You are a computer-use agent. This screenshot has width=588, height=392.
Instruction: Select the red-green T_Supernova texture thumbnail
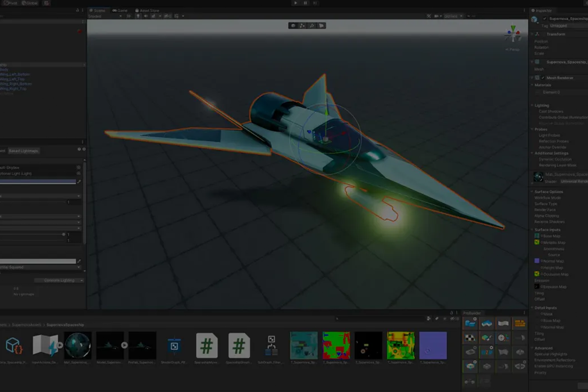click(x=336, y=345)
